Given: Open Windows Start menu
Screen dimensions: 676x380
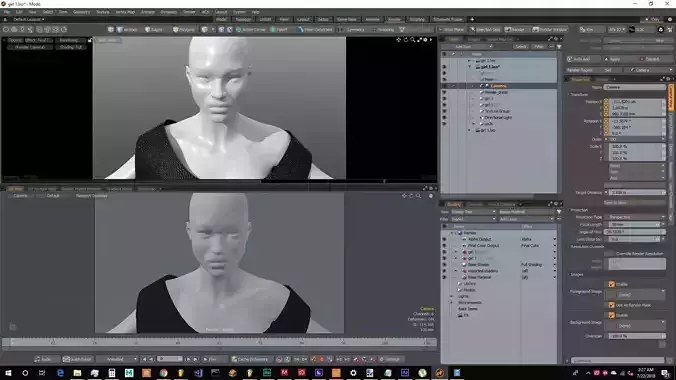Looking at the screenshot, I should [x=8, y=373].
